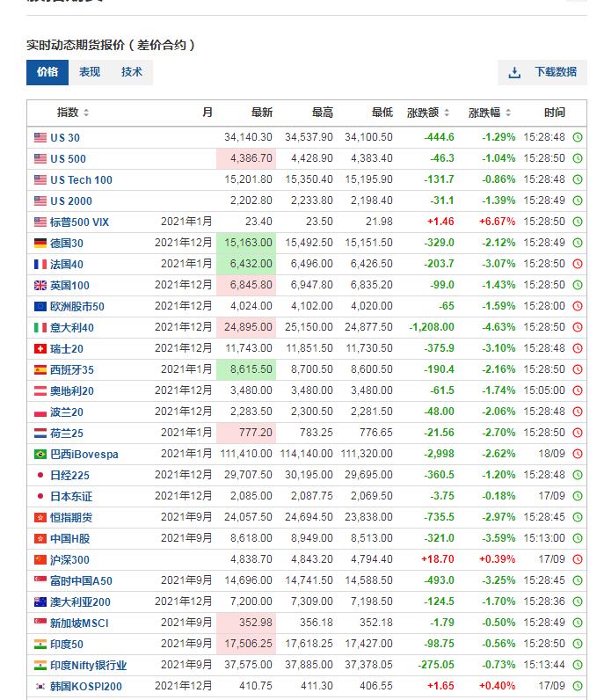This screenshot has height=700, width=597.
Task: Click the German flag icon next to 德国30
Action: (40, 243)
